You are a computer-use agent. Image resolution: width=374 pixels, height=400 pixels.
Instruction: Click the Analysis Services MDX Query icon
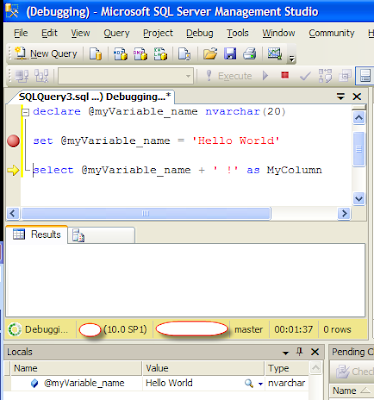tap(120, 53)
